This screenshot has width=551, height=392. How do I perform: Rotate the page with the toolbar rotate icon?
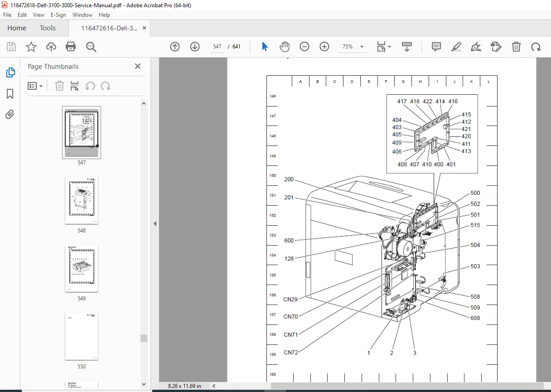tap(536, 47)
